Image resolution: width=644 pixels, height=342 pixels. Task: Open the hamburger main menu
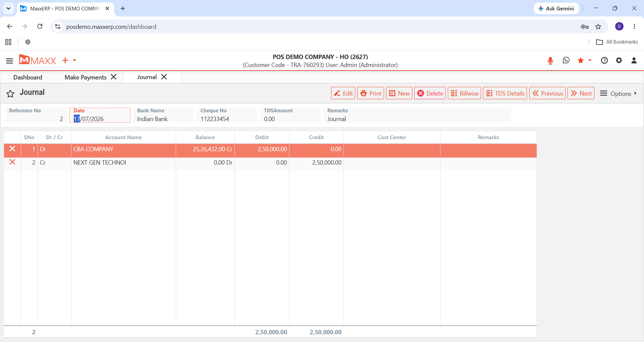coord(9,61)
